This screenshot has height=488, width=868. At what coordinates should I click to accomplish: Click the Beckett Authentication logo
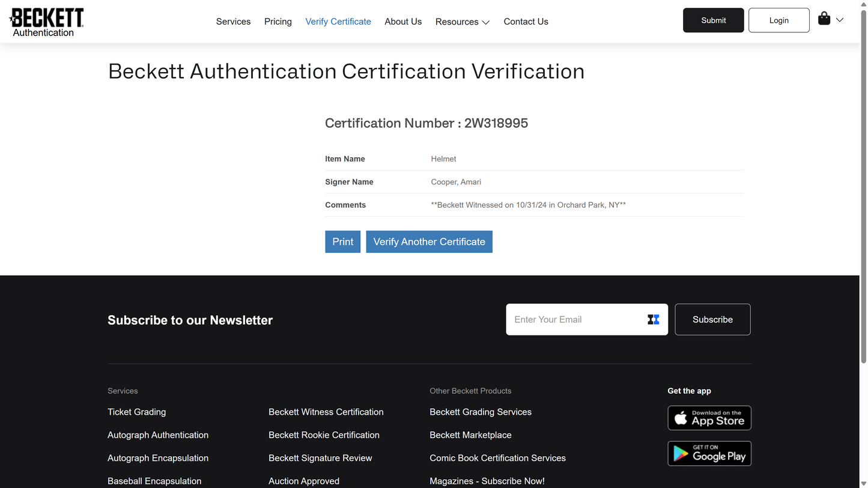[x=47, y=22]
